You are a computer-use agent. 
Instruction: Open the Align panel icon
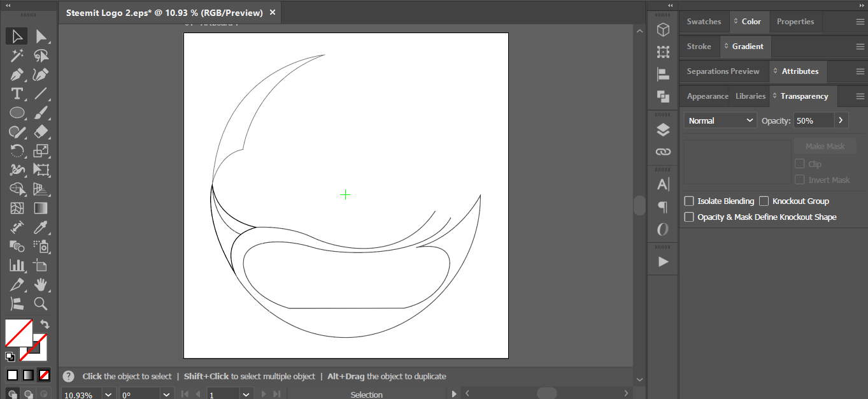pyautogui.click(x=663, y=74)
